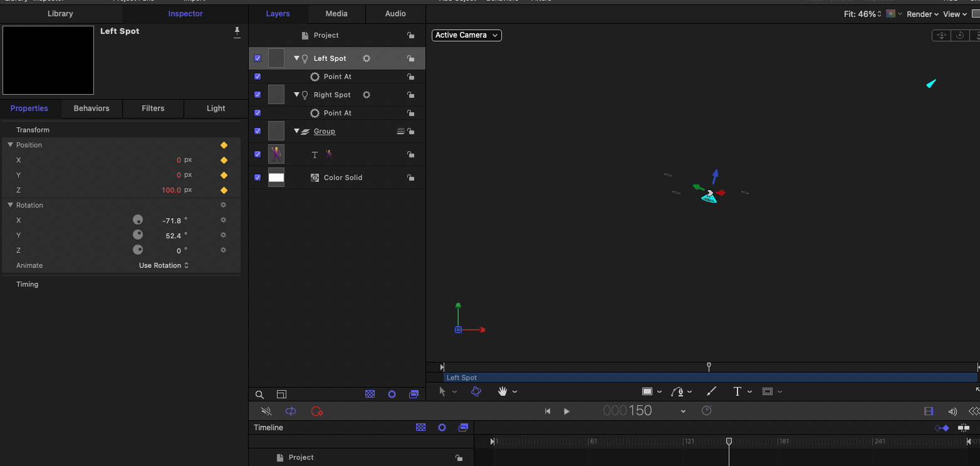Click the Left Spot behaviors gear icon
Screen dimensions: 980x466
pos(367,58)
